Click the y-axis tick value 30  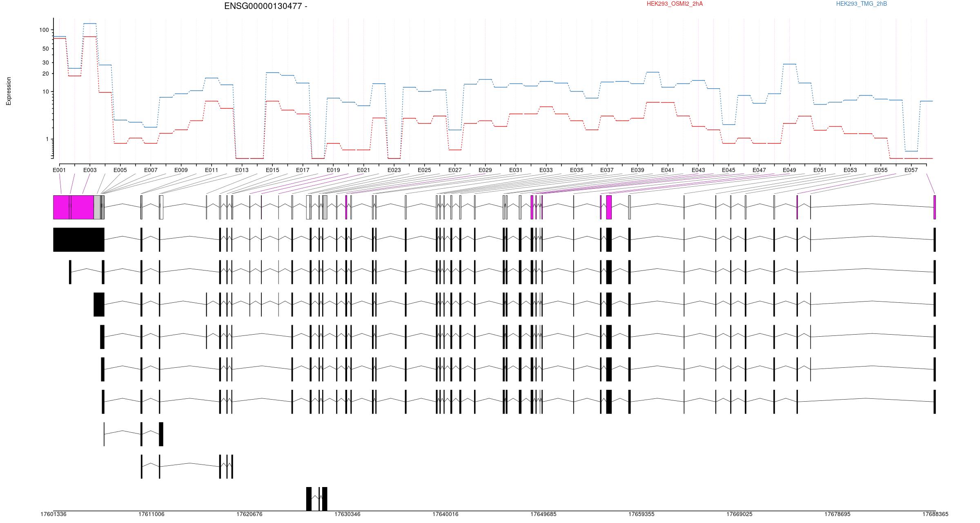click(x=45, y=63)
